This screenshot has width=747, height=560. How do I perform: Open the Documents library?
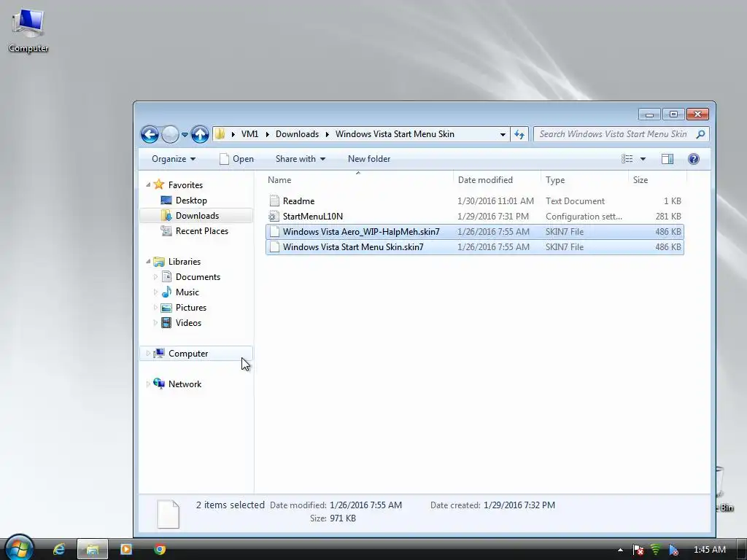tap(198, 277)
